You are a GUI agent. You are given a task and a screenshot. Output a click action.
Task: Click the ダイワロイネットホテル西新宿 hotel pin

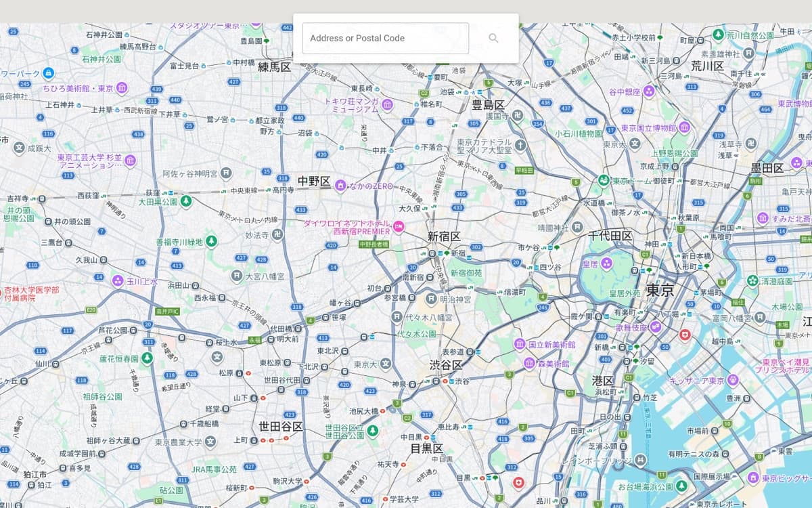click(x=399, y=227)
